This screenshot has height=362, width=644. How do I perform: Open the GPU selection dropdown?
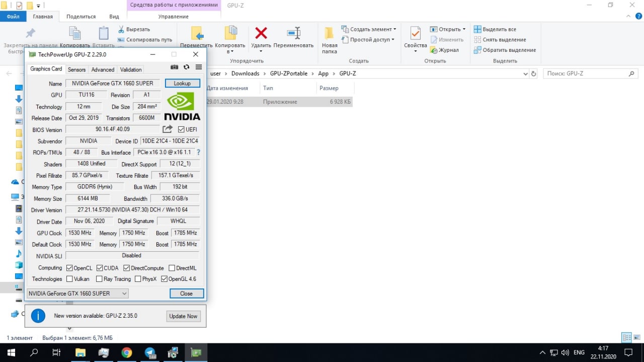pos(77,294)
